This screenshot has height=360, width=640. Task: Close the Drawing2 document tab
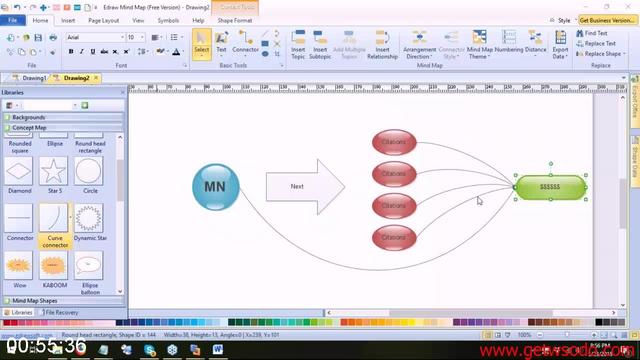click(96, 78)
